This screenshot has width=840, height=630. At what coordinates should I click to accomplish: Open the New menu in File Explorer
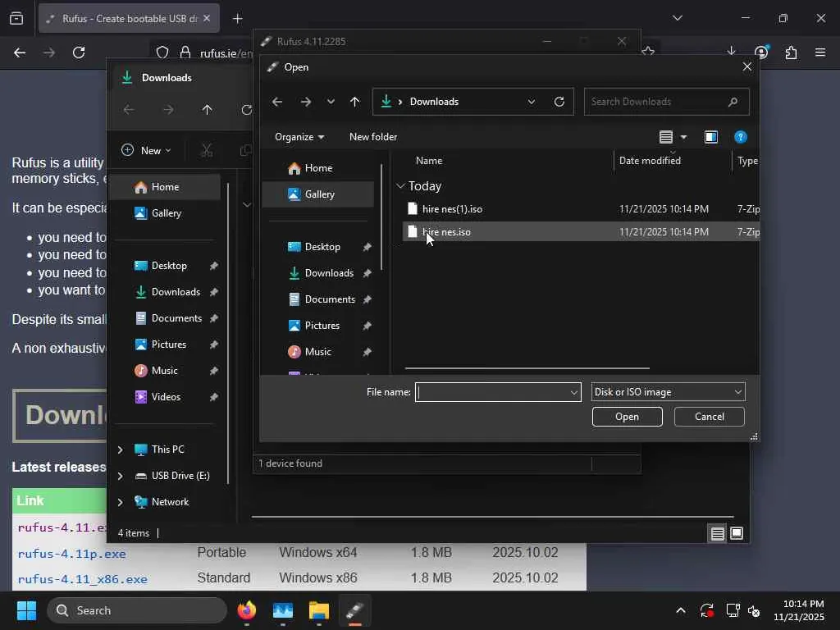(146, 151)
